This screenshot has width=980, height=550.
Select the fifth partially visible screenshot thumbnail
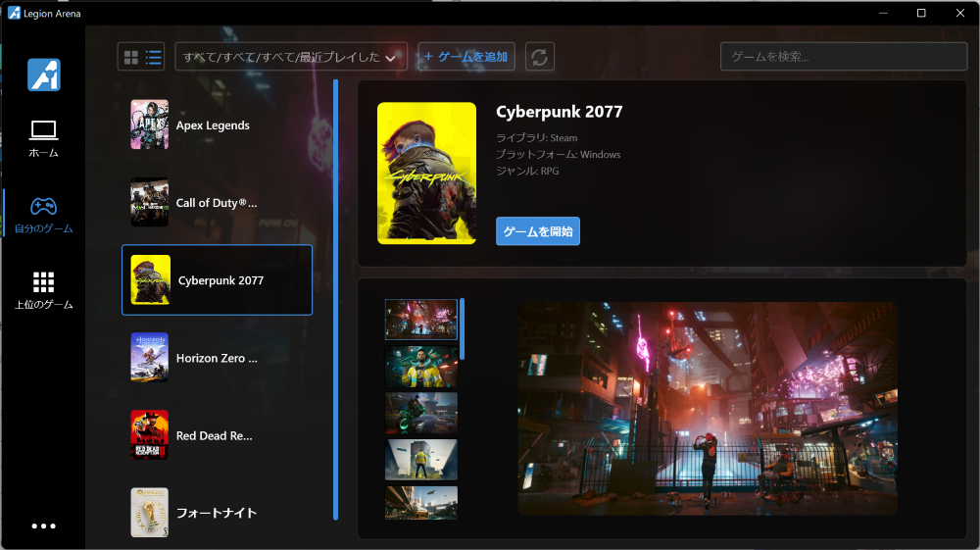pos(421,503)
